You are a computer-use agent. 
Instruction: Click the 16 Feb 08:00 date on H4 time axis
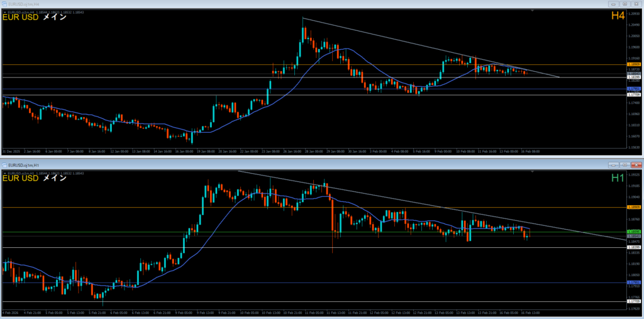pyautogui.click(x=530, y=151)
